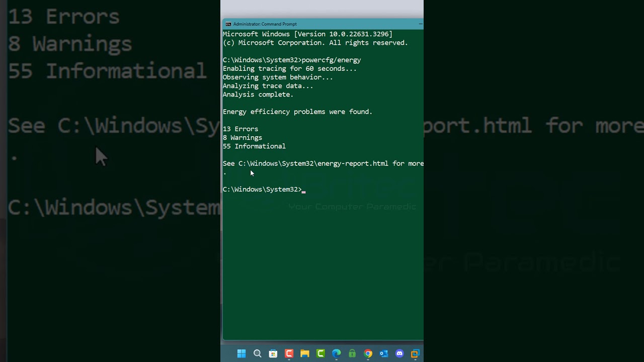Open Discord from taskbar
This screenshot has height=362, width=644.
coord(399,353)
